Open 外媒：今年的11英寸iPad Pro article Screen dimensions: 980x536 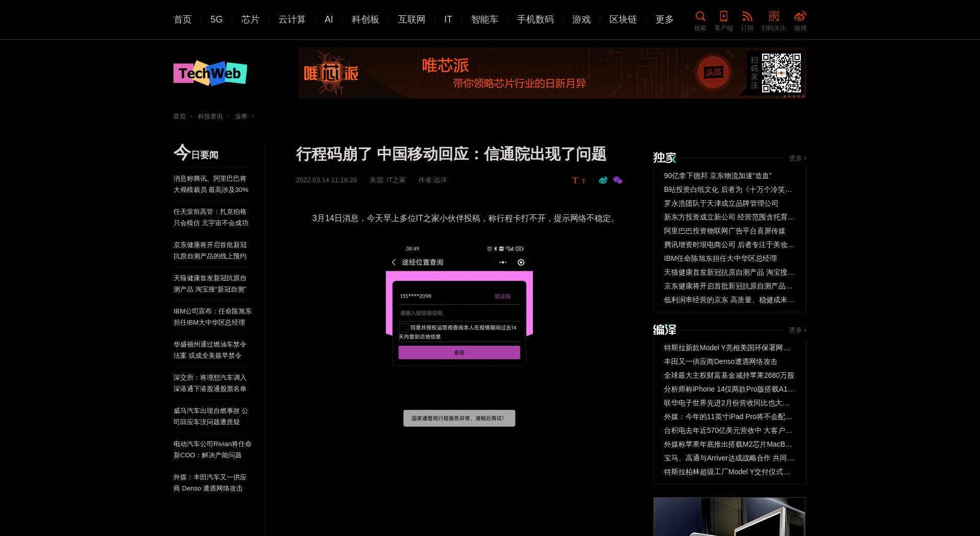coord(728,417)
